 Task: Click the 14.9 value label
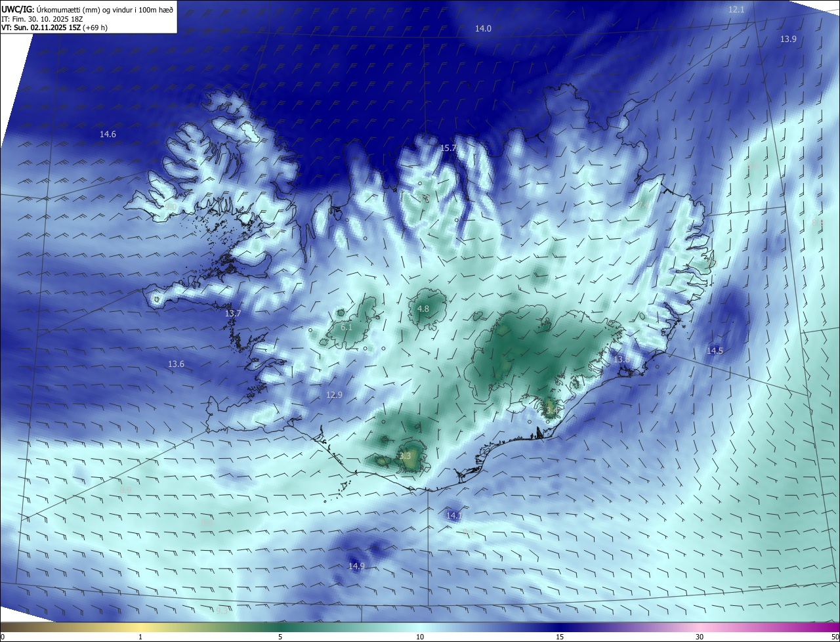(x=356, y=567)
